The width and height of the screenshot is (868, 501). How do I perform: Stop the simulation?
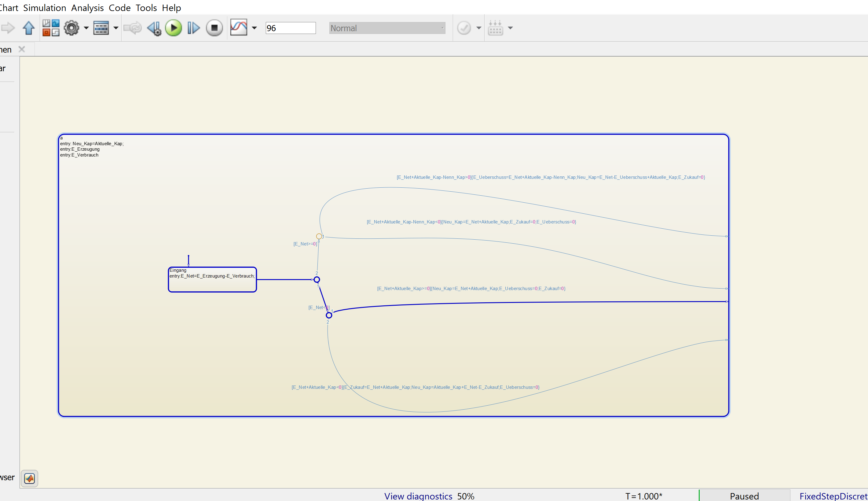pos(214,28)
